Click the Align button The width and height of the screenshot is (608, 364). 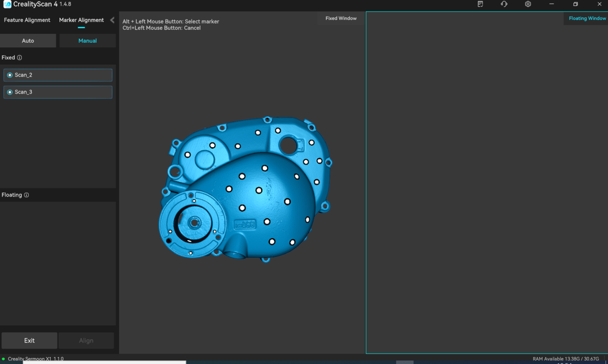[x=86, y=340]
